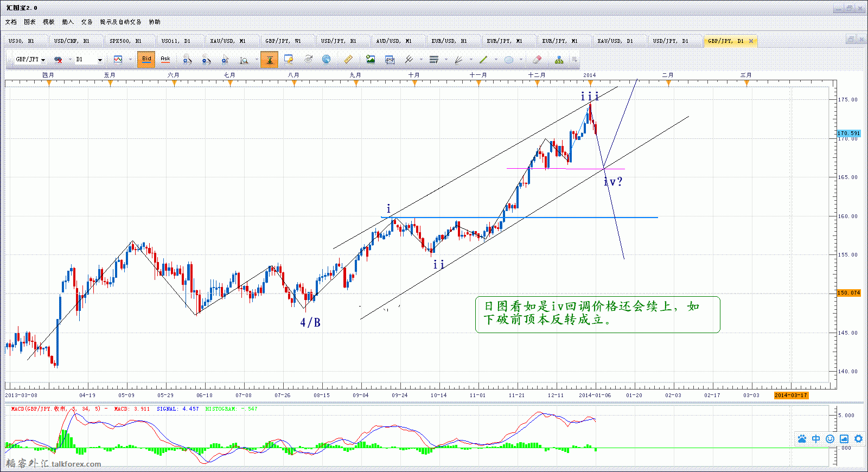The image size is (868, 472).
Task: Select the zoom area magnifier tool
Action: coord(244,60)
